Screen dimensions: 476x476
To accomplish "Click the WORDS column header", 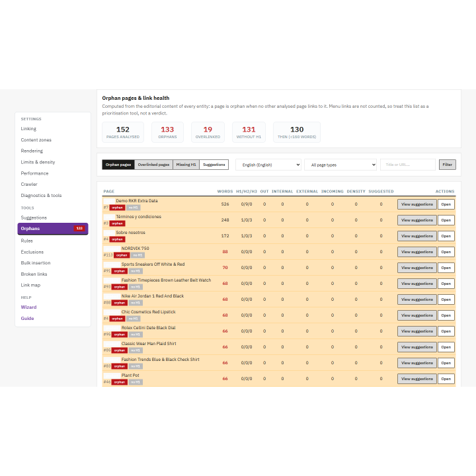I will coord(225,192).
